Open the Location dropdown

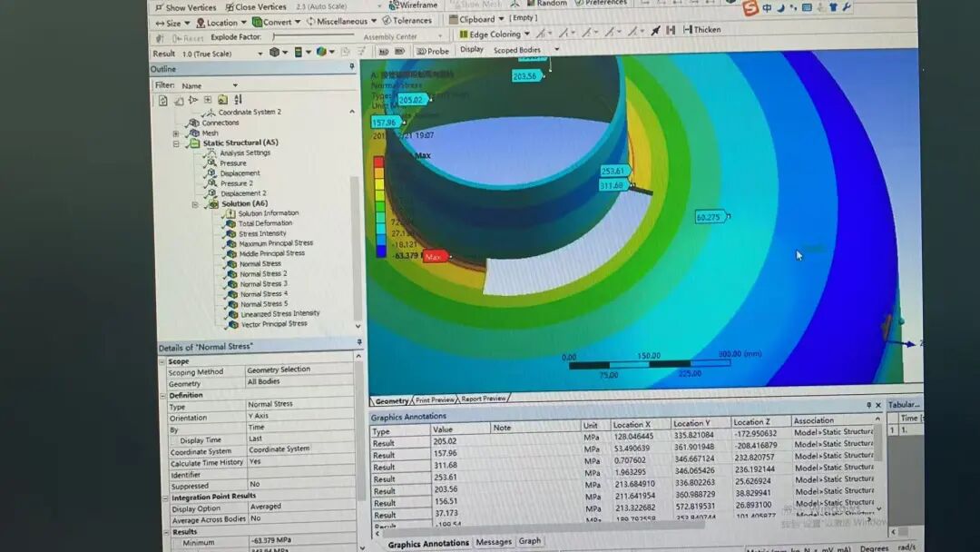pos(221,23)
